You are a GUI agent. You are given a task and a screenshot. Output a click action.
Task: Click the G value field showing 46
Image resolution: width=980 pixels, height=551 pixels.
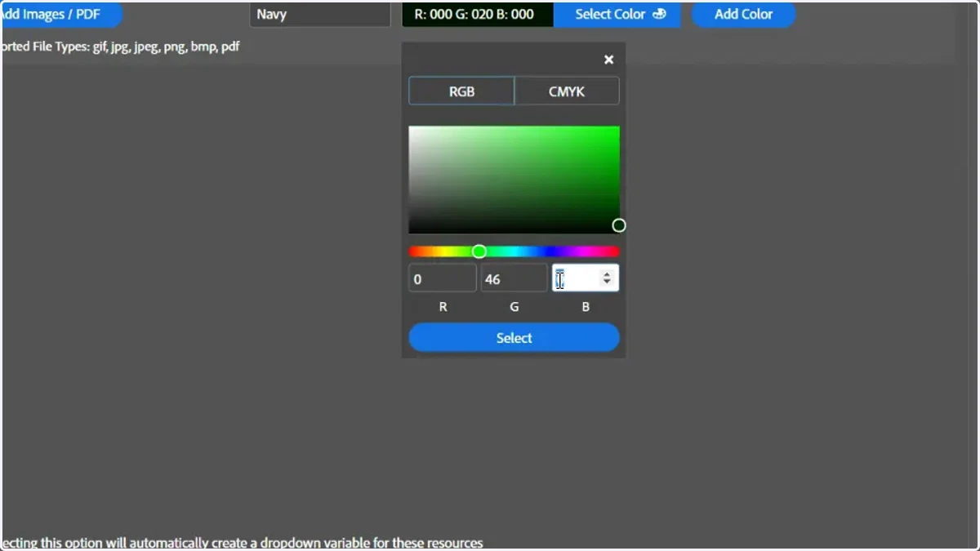pyautogui.click(x=514, y=278)
